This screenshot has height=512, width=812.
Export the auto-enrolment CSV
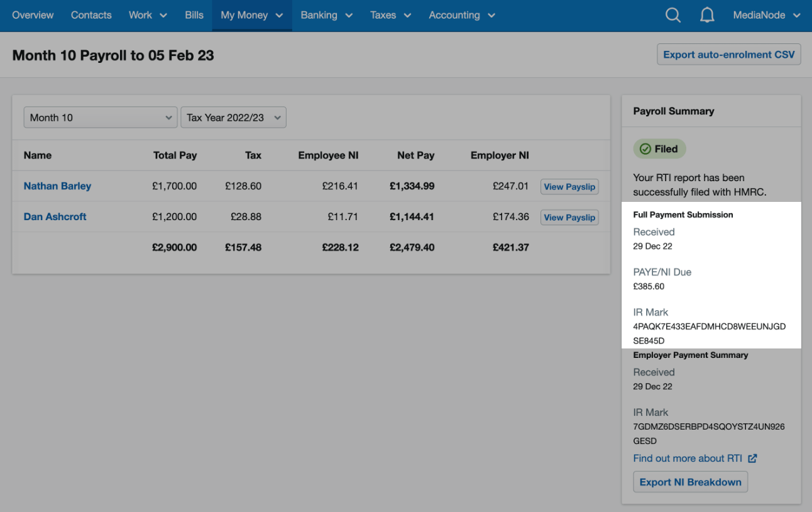point(728,54)
